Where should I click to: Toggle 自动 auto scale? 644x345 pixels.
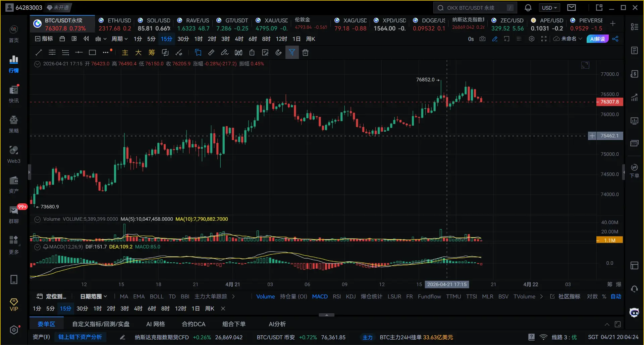pyautogui.click(x=616, y=296)
